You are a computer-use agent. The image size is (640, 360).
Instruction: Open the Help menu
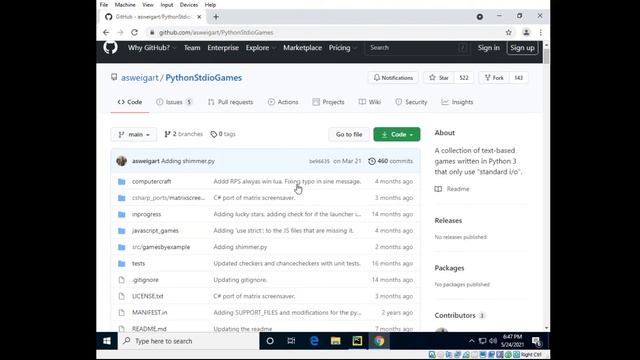tap(210, 5)
